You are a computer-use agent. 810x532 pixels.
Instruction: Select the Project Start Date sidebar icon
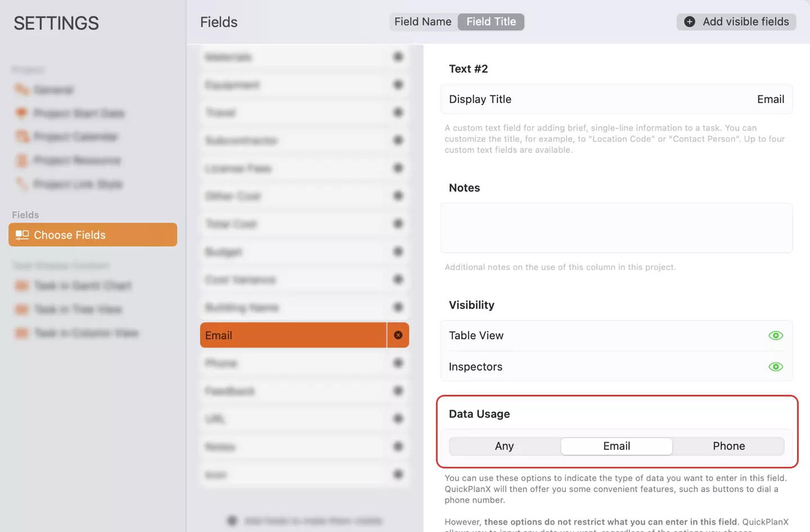pos(21,113)
